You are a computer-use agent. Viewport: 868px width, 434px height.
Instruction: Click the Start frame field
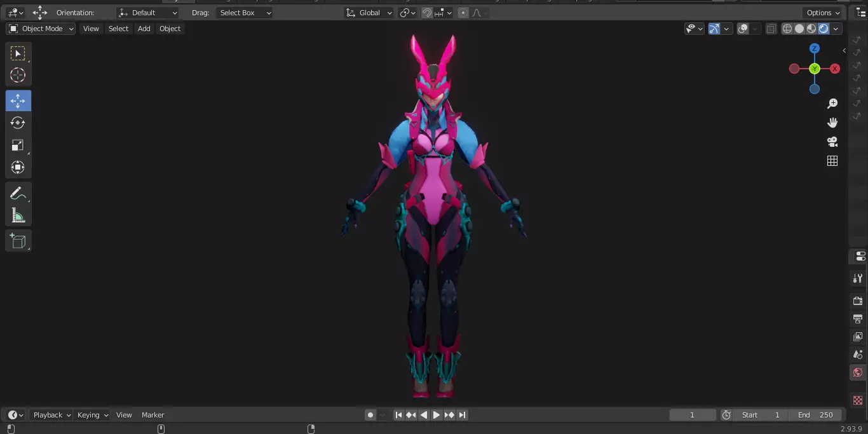coord(761,415)
